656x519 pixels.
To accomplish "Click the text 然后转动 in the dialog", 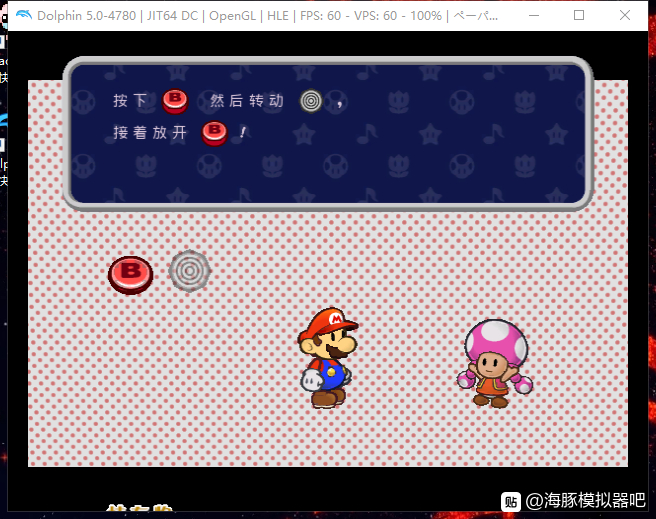I will click(x=247, y=101).
